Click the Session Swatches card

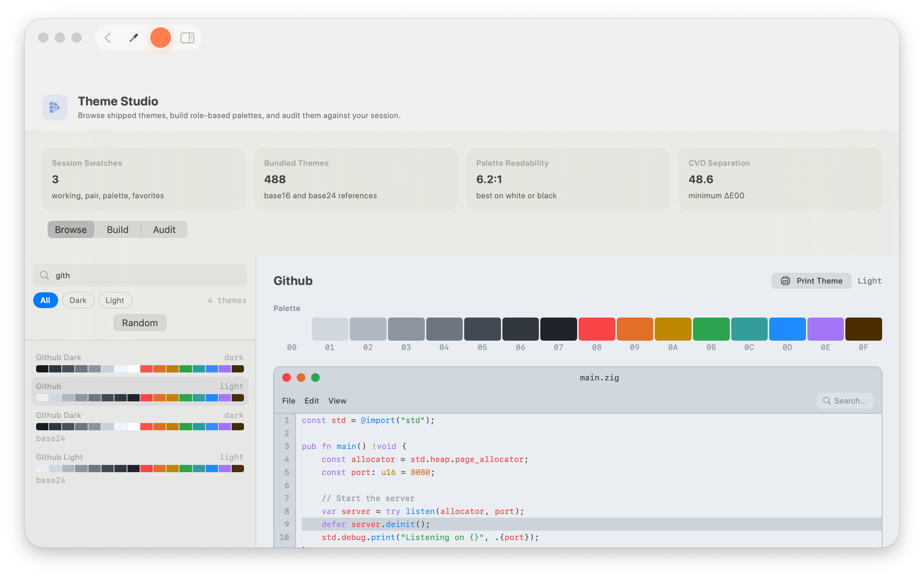(x=144, y=179)
